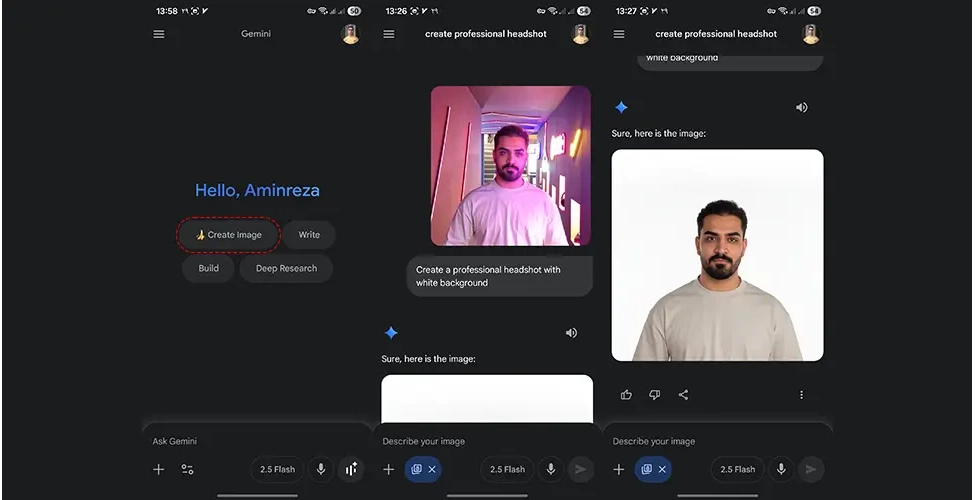975x500 pixels.
Task: Tap 'Hello, Aminreza' greeting text
Action: [257, 190]
